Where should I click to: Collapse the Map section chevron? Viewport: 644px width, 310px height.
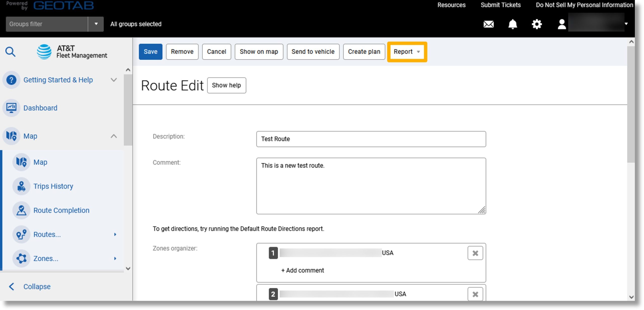pyautogui.click(x=114, y=136)
